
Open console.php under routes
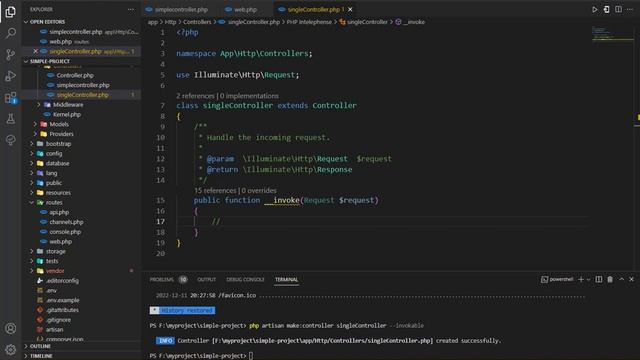(65, 232)
